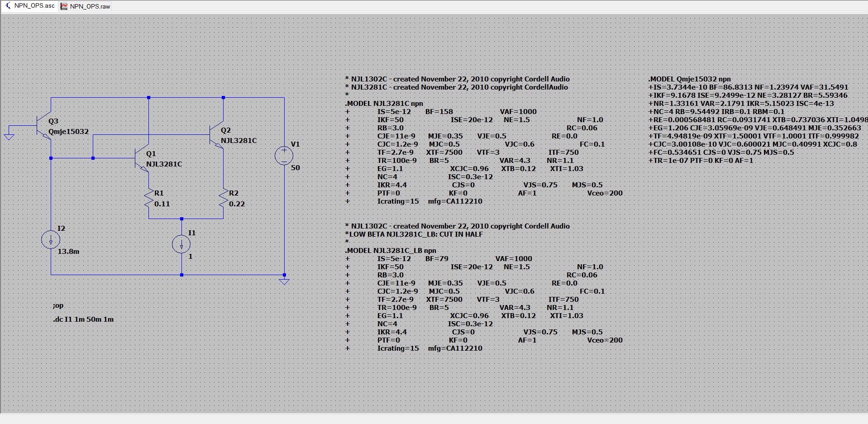Click the .MODEL Qmje15032 npn line
This screenshot has width=868, height=424.
pyautogui.click(x=689, y=79)
